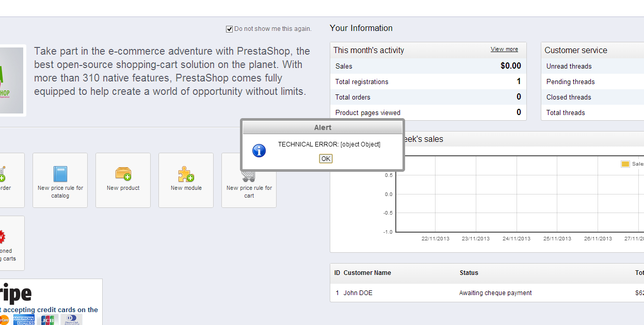644x325 pixels.
Task: Click the Sales row value $0.00
Action: point(511,66)
